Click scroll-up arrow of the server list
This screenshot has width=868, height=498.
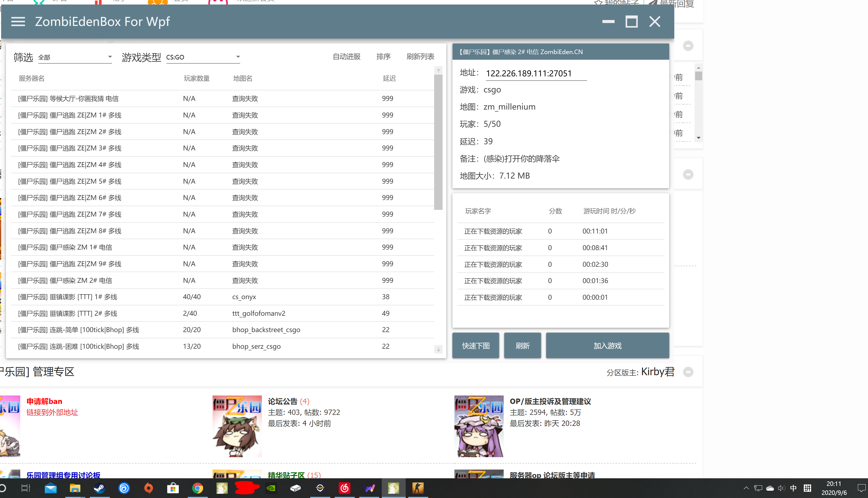click(438, 70)
